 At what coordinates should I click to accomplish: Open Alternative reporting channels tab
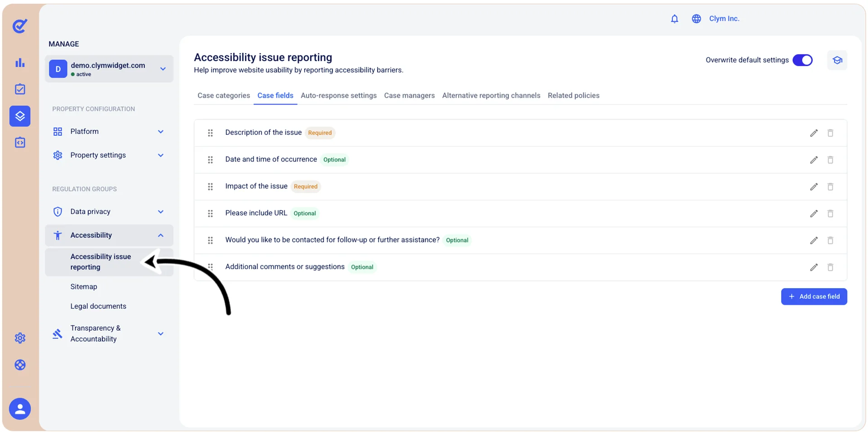(x=491, y=95)
